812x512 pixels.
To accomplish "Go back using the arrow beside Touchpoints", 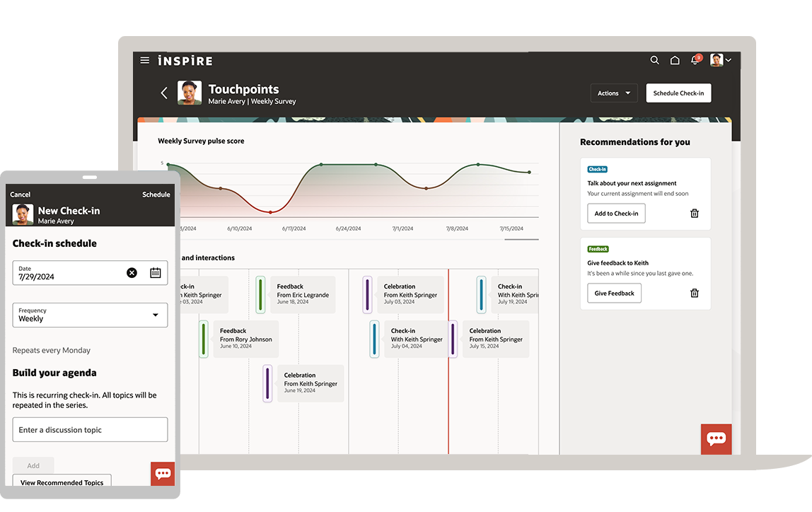I will [x=164, y=93].
